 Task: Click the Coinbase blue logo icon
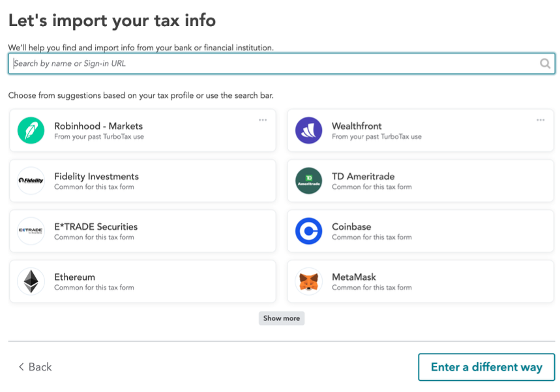coord(308,231)
